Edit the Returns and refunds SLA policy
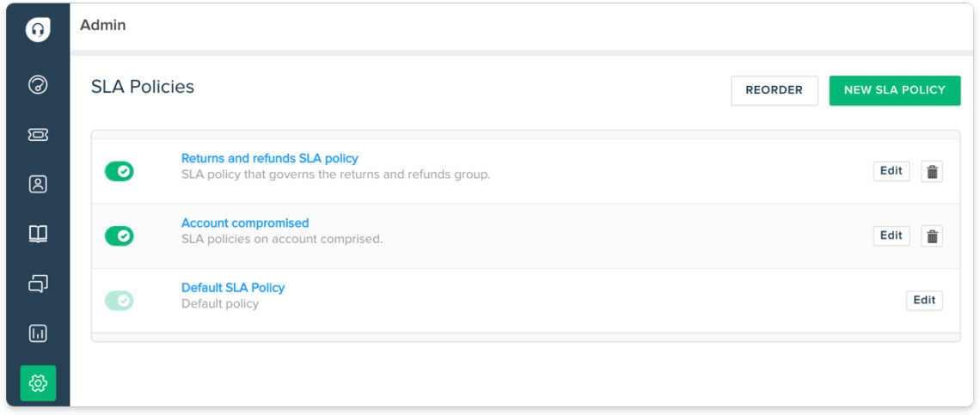Screen dimensions: 980x415 pos(891,171)
